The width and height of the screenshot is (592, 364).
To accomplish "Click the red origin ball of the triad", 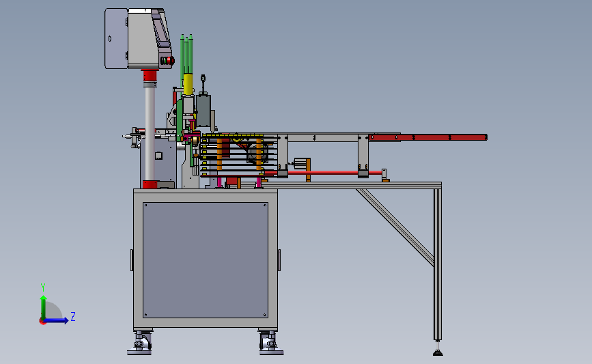I will pyautogui.click(x=42, y=322).
